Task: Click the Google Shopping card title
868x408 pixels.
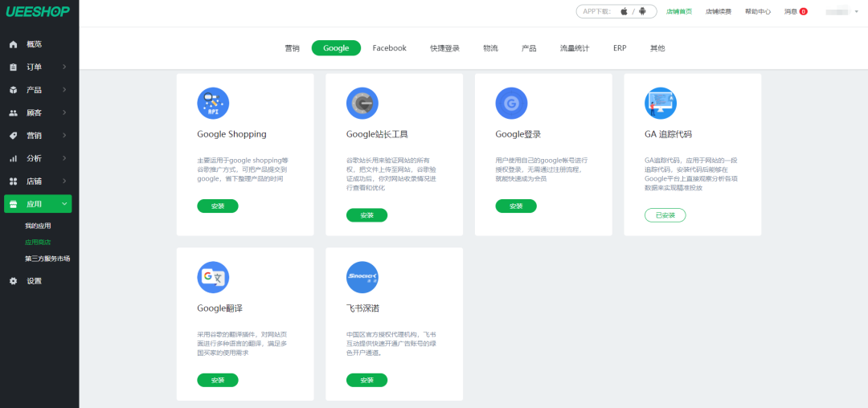Action: click(232, 134)
